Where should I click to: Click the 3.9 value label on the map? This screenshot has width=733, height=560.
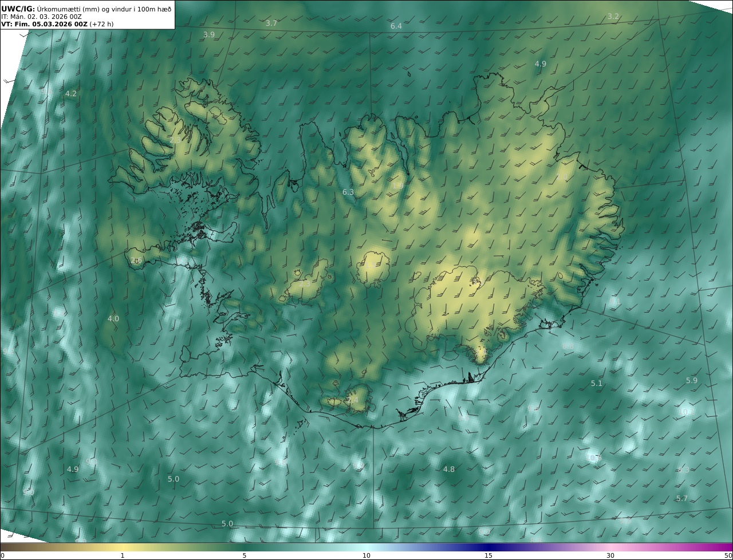click(x=209, y=35)
